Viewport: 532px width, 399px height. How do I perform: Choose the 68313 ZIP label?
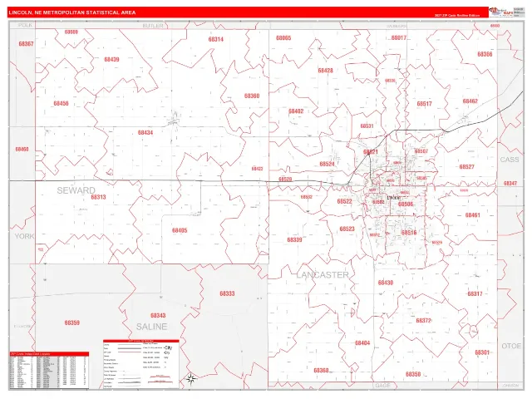click(x=98, y=197)
